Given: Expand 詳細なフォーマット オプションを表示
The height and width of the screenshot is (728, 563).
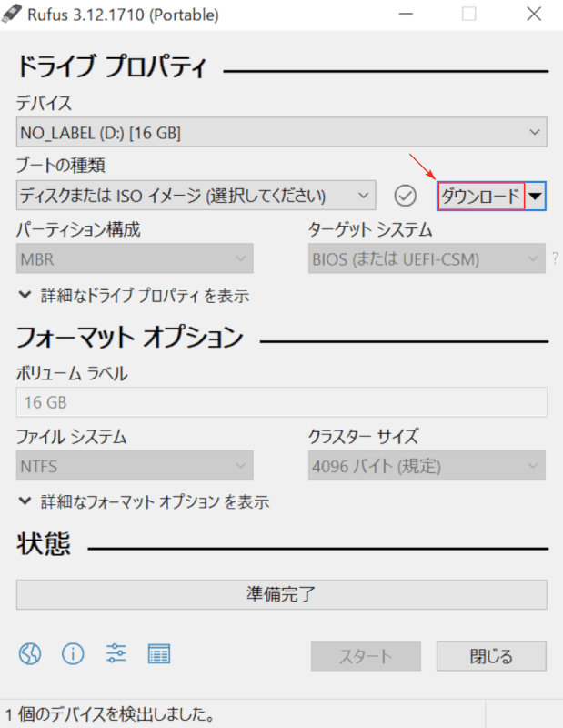Looking at the screenshot, I should tap(144, 502).
